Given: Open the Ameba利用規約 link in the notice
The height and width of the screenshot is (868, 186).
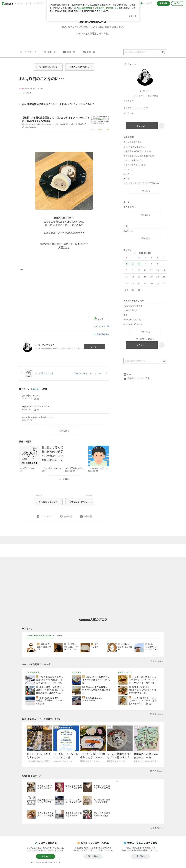Looking at the screenshot, I should point(84,8).
